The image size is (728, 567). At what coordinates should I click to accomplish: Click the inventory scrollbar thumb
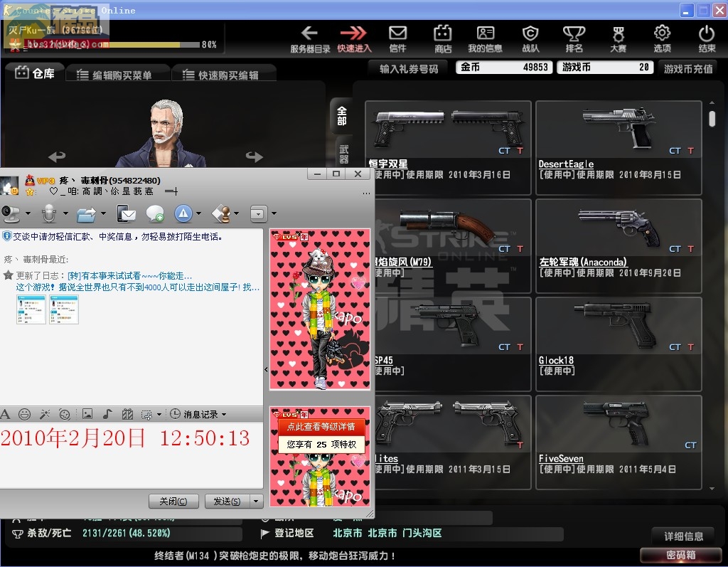coord(712,119)
